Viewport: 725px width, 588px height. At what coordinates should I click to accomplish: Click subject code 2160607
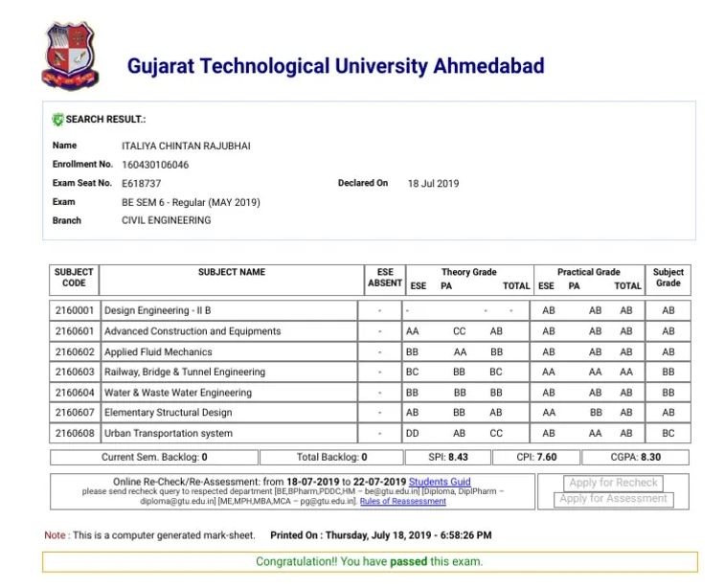pyautogui.click(x=75, y=413)
